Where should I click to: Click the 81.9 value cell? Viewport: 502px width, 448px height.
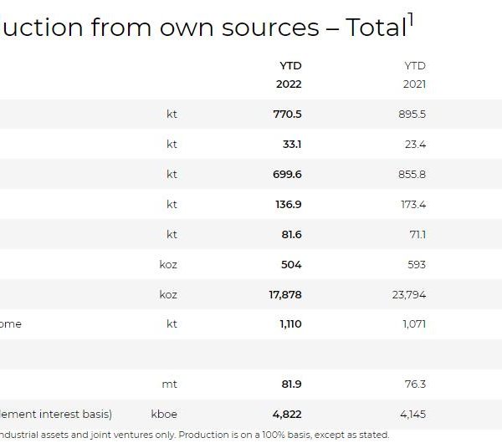[x=289, y=384]
